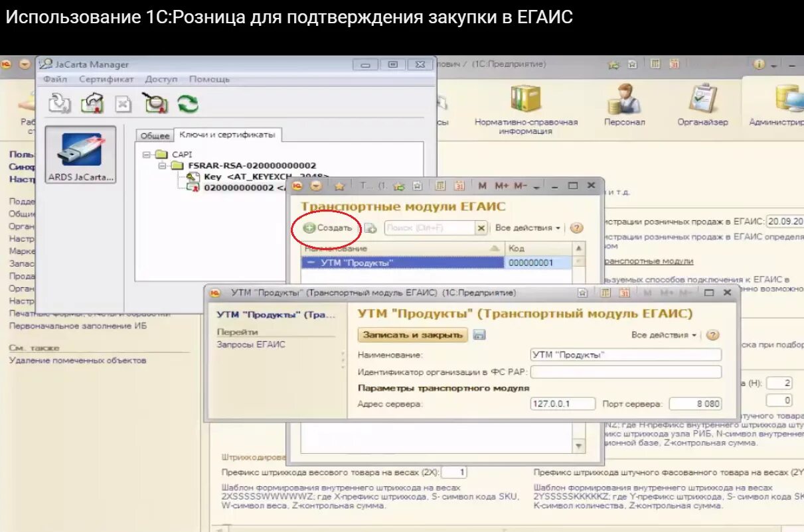Click the search field in Транспортные модули ЕГАИС
Image resolution: width=804 pixels, height=532 pixels.
click(x=430, y=228)
